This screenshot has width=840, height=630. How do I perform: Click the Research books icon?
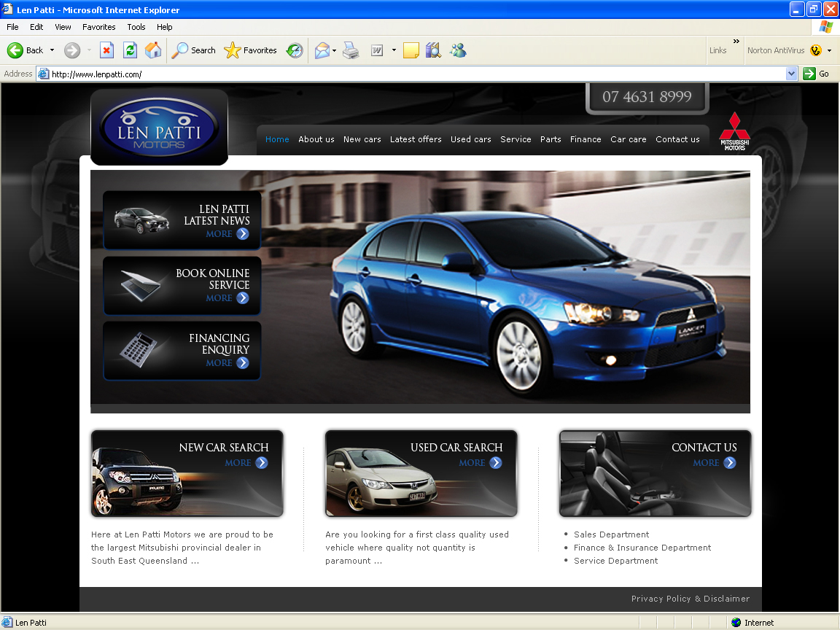(x=433, y=50)
